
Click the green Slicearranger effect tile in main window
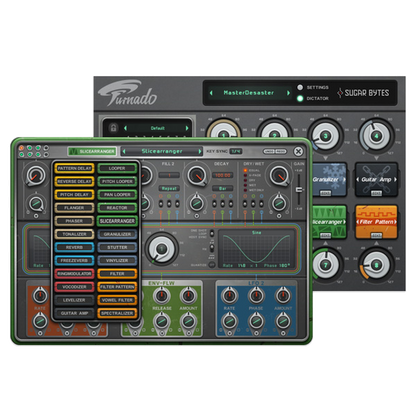click(x=329, y=222)
